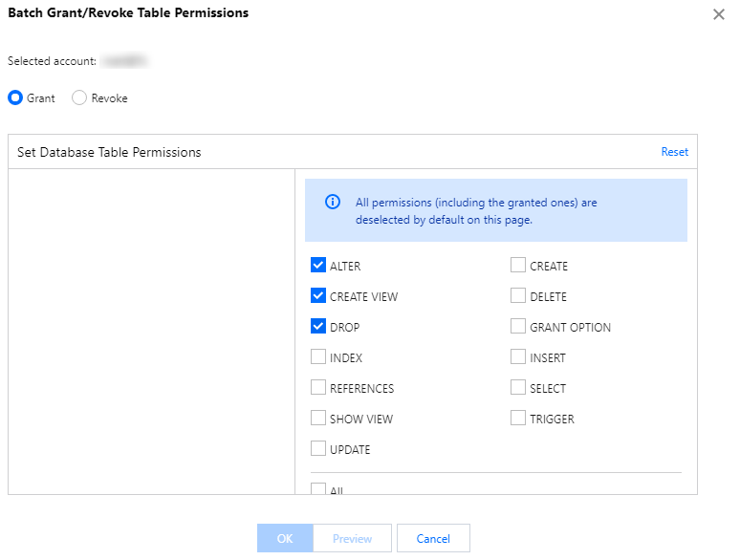Select the Grant radio button

[15, 97]
